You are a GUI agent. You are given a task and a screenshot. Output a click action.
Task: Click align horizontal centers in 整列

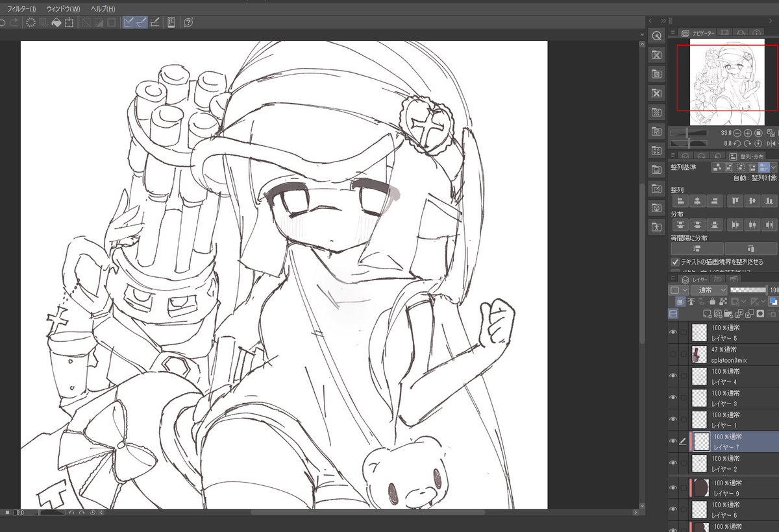point(698,201)
